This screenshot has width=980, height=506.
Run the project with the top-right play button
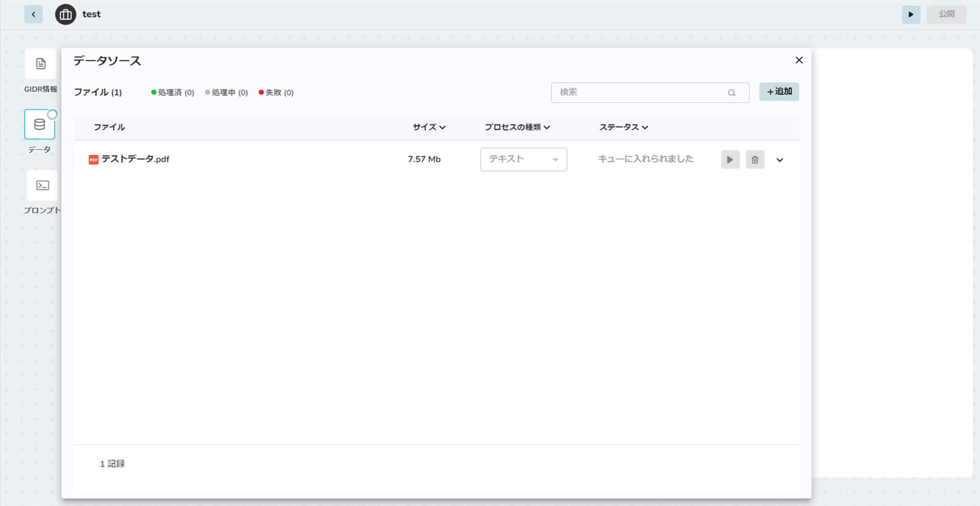point(911,14)
